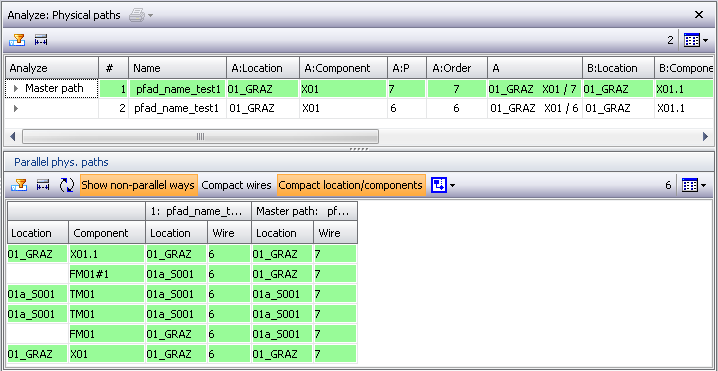Select X01 component in lower table

point(107,354)
